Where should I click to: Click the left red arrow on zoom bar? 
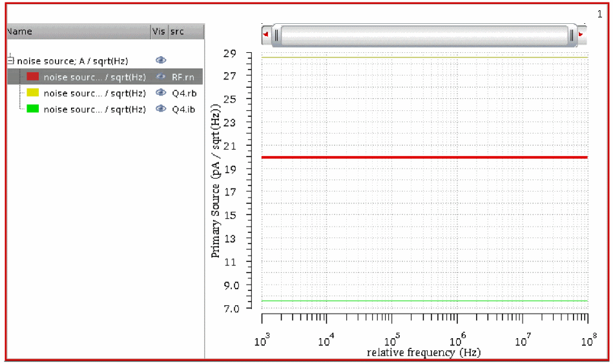point(265,35)
